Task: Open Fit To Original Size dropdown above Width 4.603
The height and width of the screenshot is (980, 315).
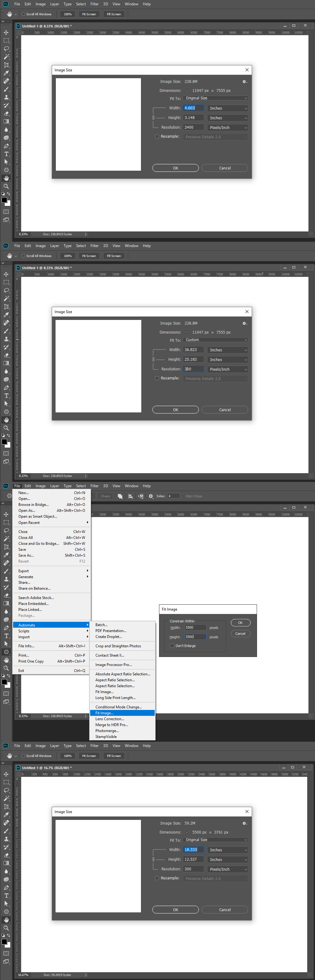Action: [x=216, y=98]
